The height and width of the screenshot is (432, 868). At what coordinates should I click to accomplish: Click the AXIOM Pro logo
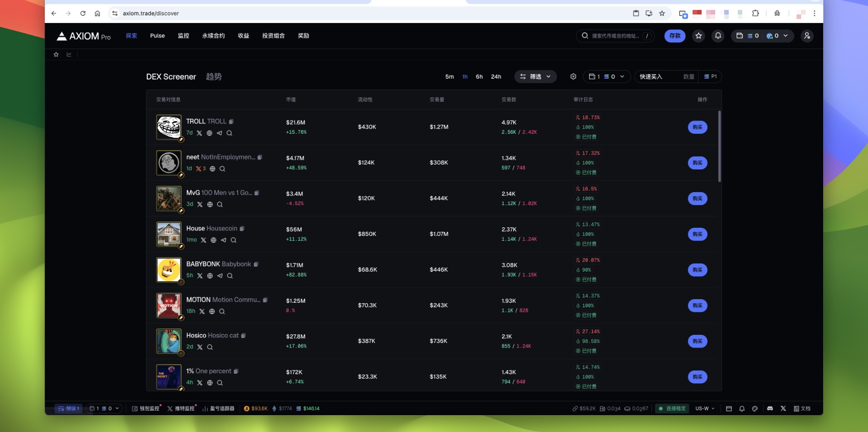tap(84, 36)
